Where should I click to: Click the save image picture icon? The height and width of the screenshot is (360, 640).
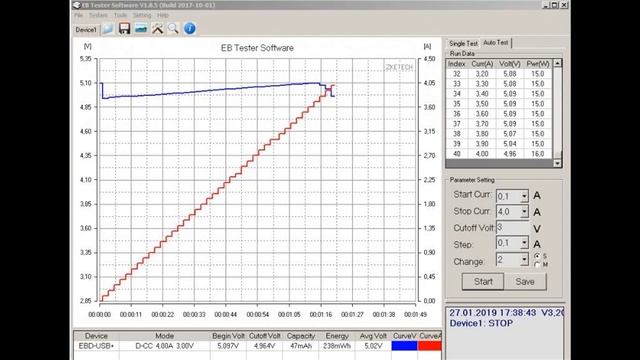[x=141, y=29]
